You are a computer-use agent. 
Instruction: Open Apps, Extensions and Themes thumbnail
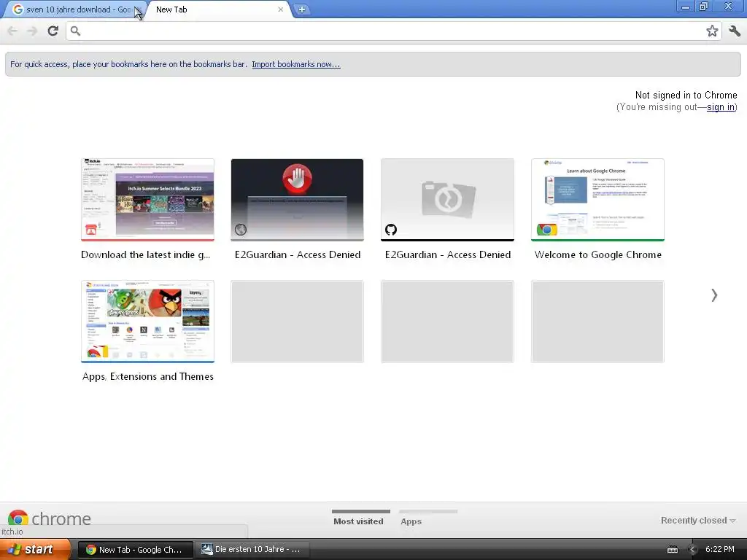tap(147, 322)
